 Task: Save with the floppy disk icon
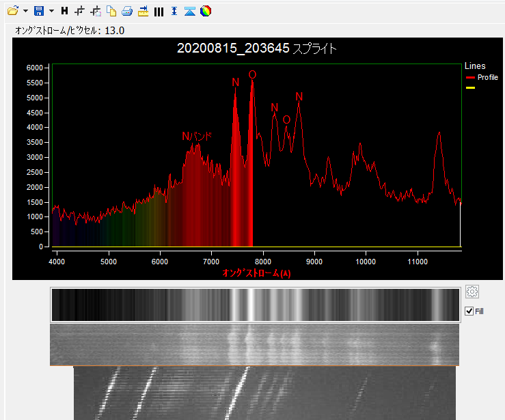pyautogui.click(x=39, y=11)
